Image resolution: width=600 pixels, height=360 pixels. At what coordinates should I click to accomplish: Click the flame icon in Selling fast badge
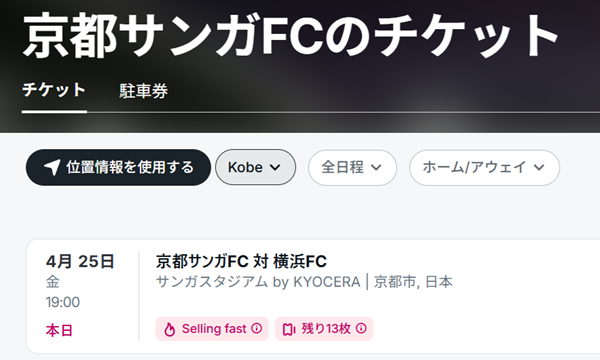[x=170, y=329]
